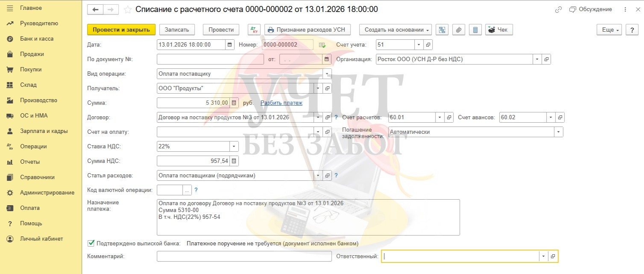Open the Продажи section

pos(32,54)
